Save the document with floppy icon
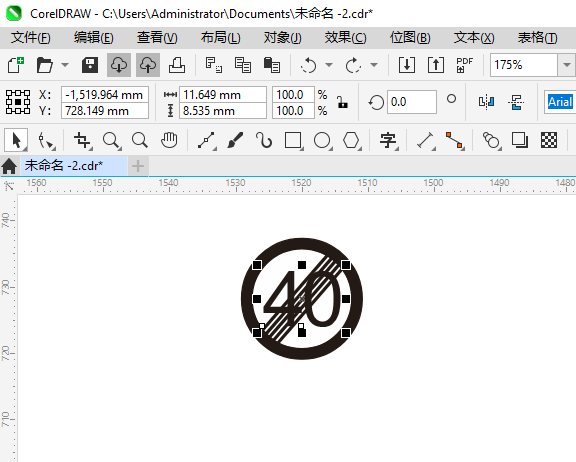The height and width of the screenshot is (462, 576). click(90, 65)
